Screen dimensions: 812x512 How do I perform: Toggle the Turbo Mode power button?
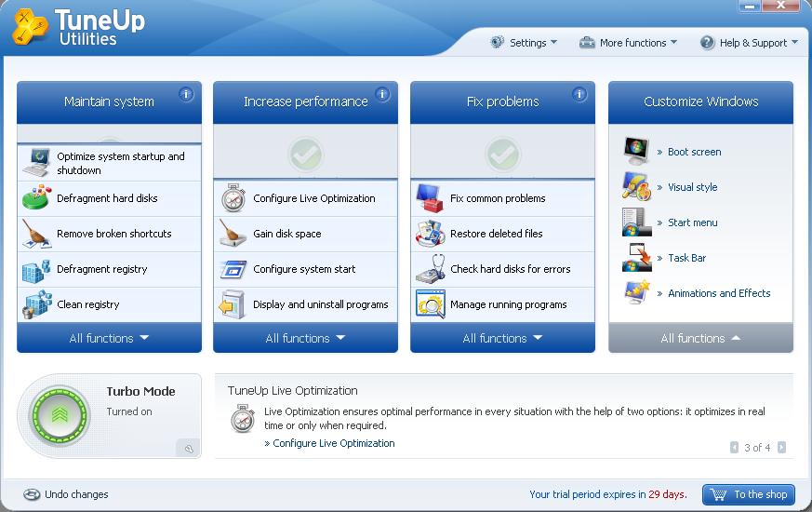pos(60,414)
